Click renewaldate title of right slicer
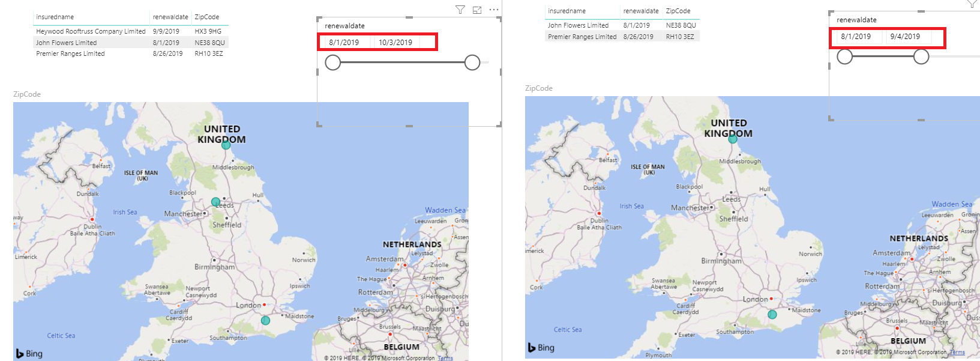 click(x=856, y=20)
